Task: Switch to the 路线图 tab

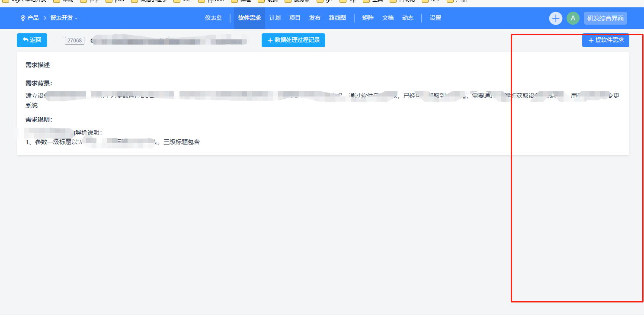Action: [337, 18]
